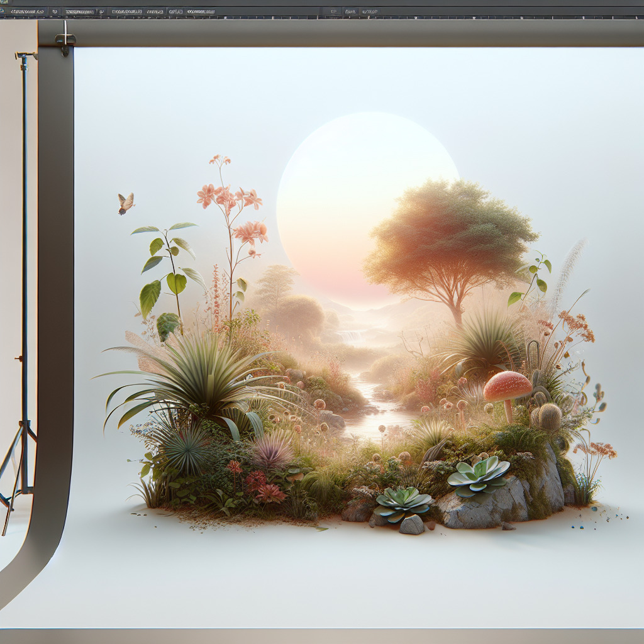The height and width of the screenshot is (644, 644).
Task: Expand the second field in the options bar
Action: [x=79, y=12]
